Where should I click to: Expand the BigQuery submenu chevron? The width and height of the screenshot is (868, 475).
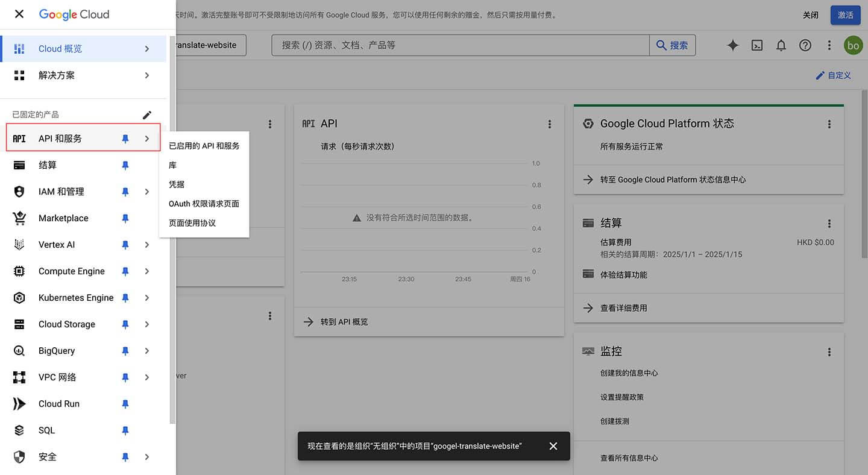[x=147, y=351]
